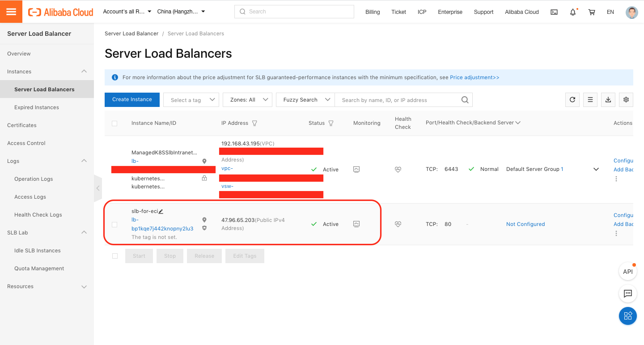Select the slb-for-eci row checkbox
Viewport: 644px width, 345px height.
click(x=114, y=225)
